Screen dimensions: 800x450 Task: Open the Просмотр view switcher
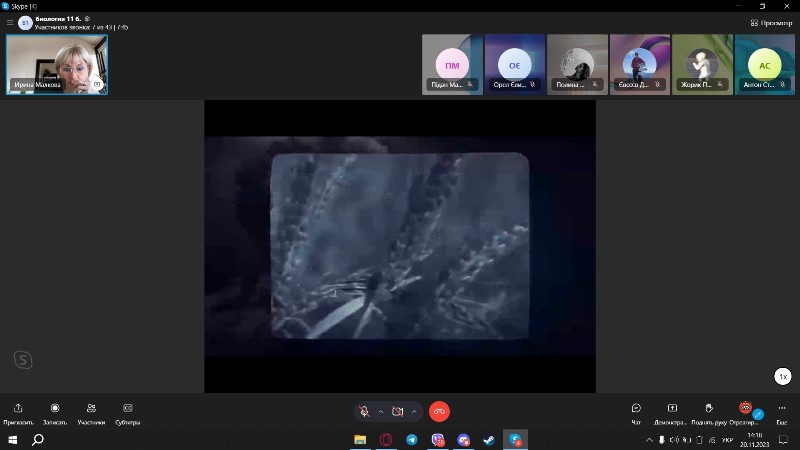771,23
